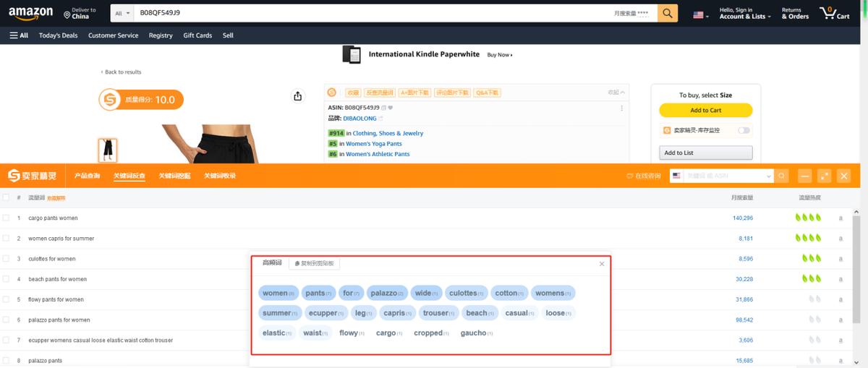Switch to the 产品查询 tab
This screenshot has width=868, height=368.
click(x=87, y=176)
